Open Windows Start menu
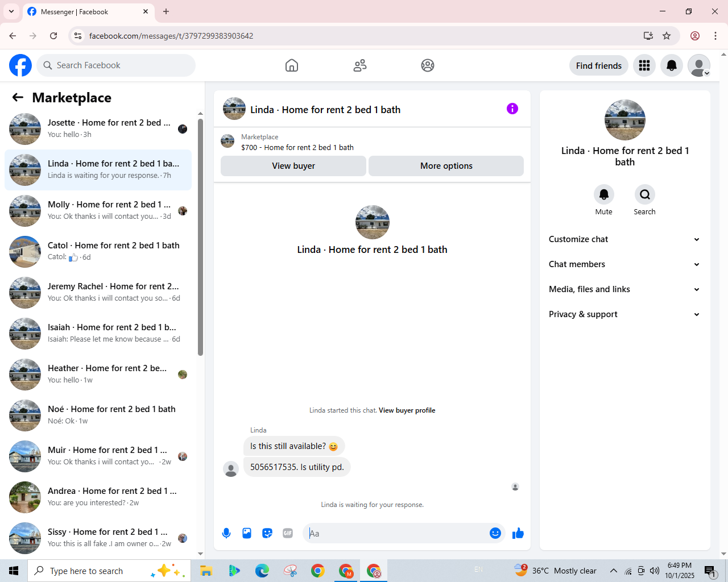 click(14, 571)
